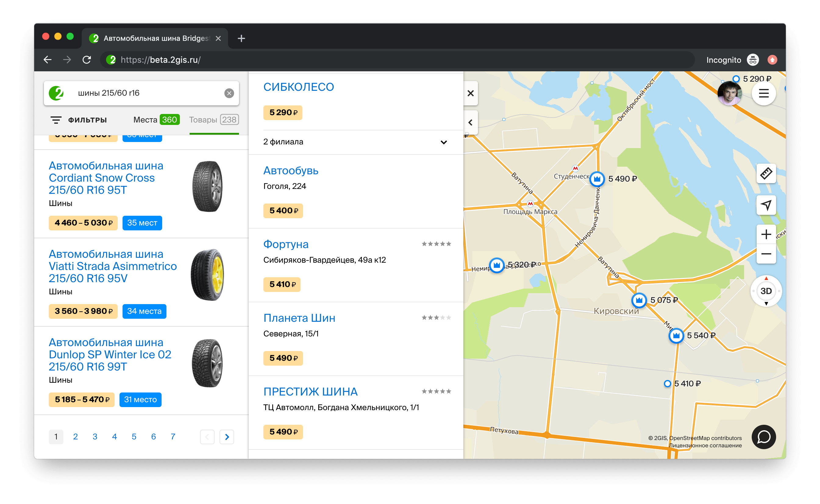Close the shop list panel
The image size is (820, 504).
(x=470, y=93)
